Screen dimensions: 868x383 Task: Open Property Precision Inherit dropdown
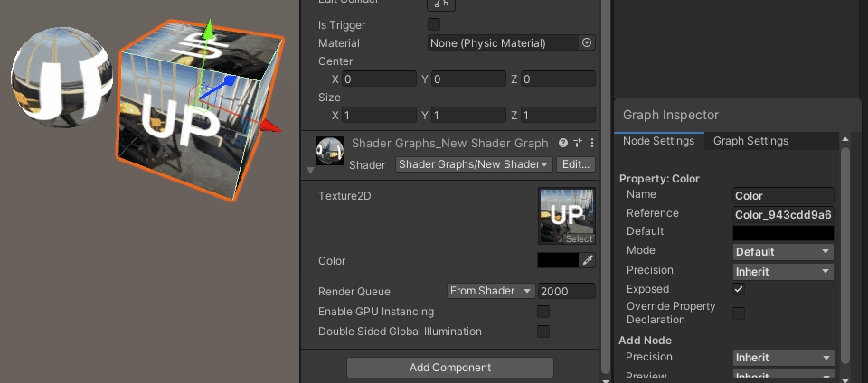[783, 271]
